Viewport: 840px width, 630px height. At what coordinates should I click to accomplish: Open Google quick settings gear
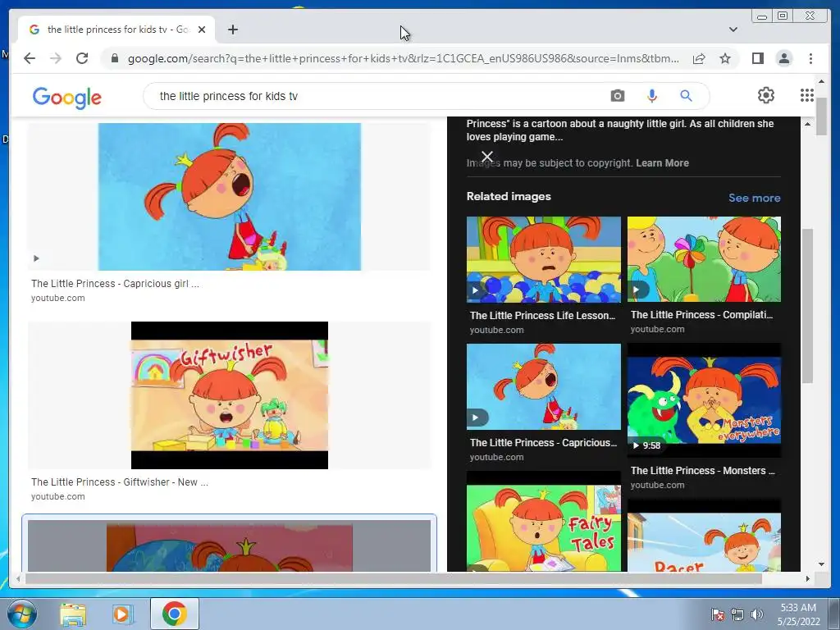point(765,95)
